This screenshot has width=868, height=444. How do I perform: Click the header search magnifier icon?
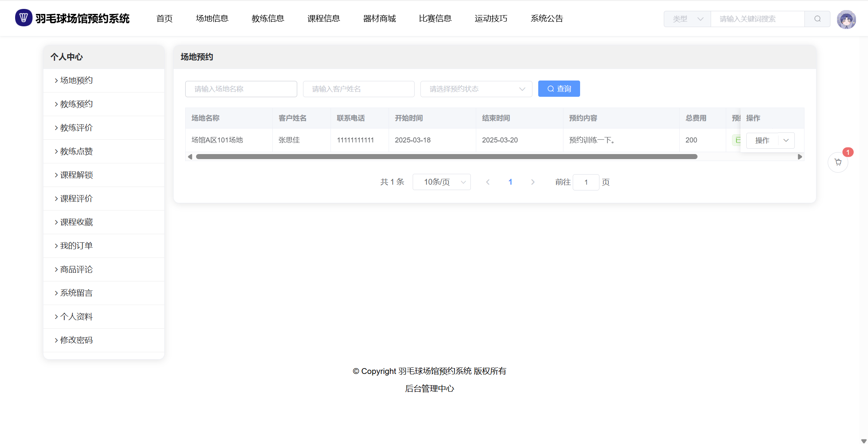pyautogui.click(x=817, y=19)
